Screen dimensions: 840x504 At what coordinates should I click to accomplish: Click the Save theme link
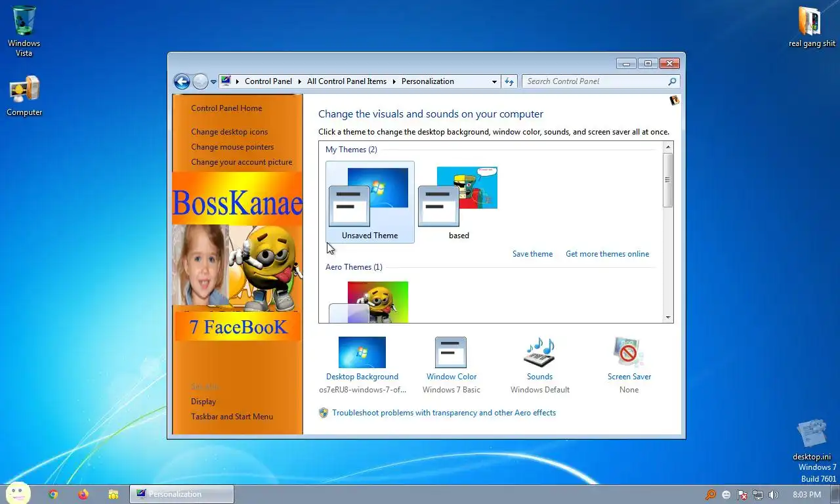click(x=532, y=254)
